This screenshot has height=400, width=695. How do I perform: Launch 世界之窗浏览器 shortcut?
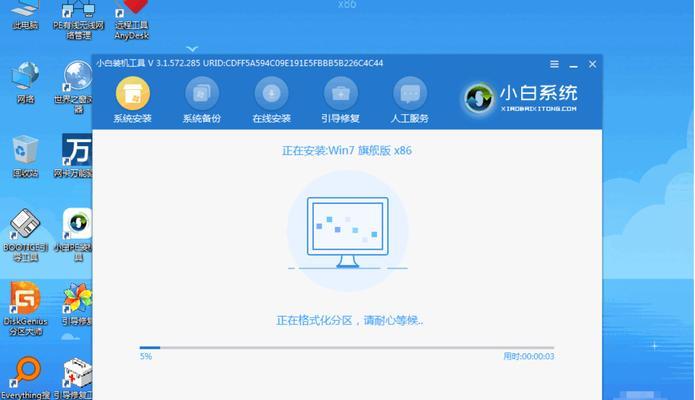(75, 86)
